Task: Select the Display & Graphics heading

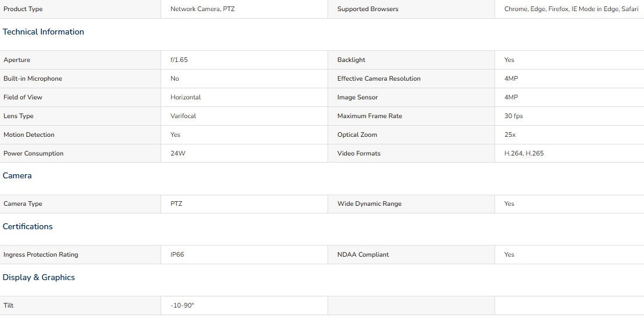Action: pos(39,277)
